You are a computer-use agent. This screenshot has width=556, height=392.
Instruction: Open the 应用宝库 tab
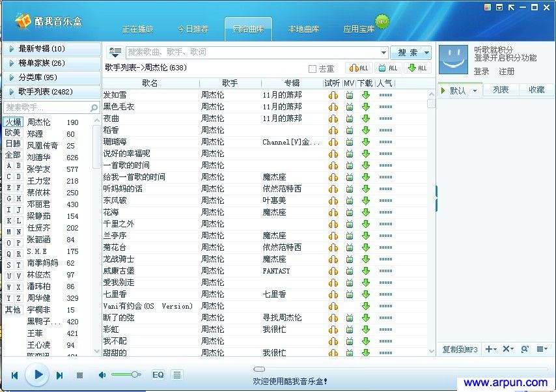coord(359,29)
